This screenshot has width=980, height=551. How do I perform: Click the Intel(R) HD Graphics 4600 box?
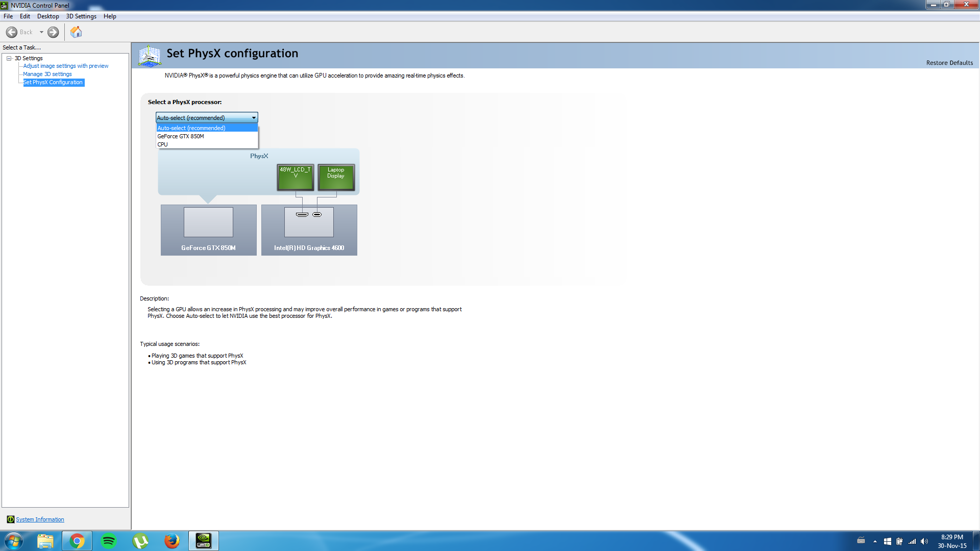click(309, 230)
